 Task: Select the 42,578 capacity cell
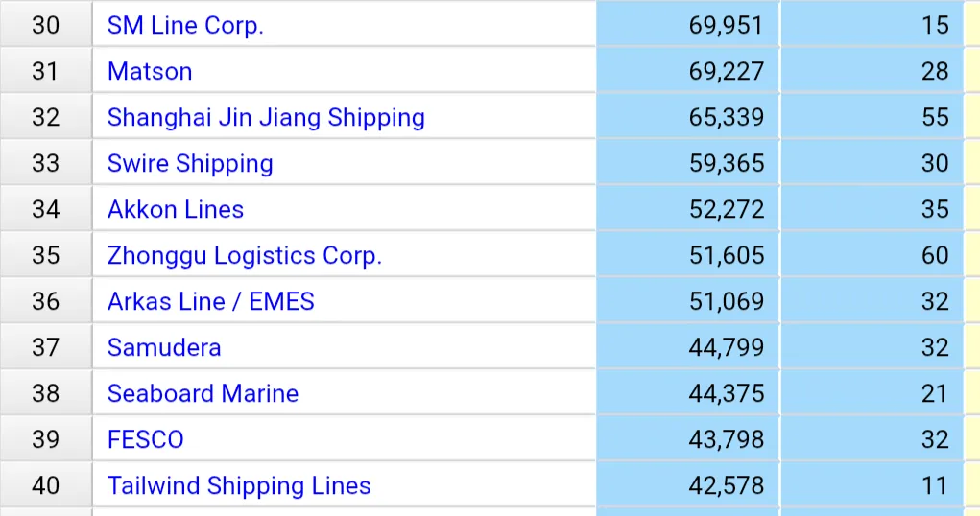coord(688,485)
